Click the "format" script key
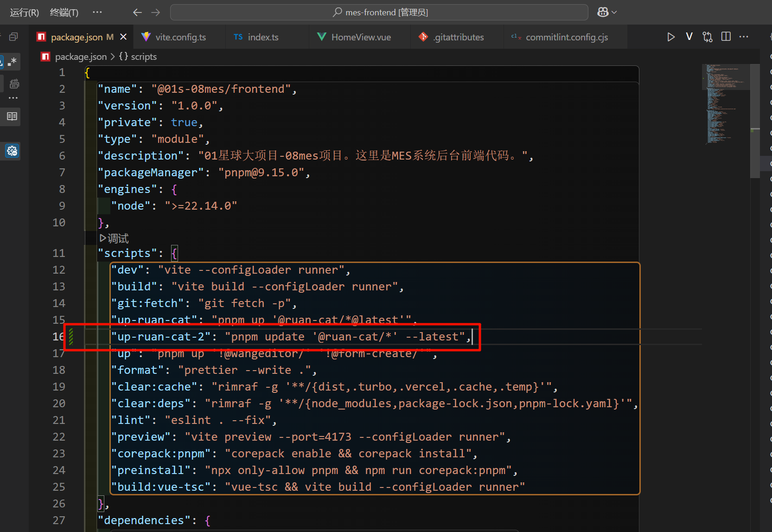Screen dimensions: 772x532 point(137,370)
